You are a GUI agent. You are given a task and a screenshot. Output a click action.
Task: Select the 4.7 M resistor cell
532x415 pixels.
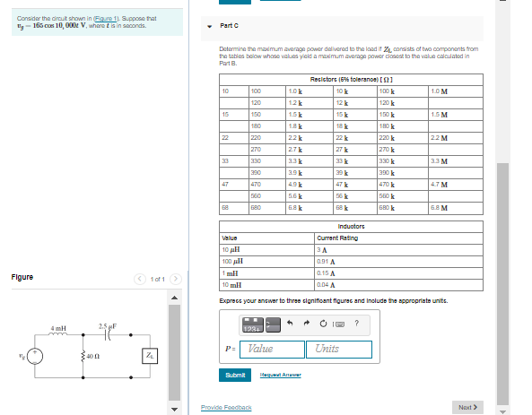[456, 185]
